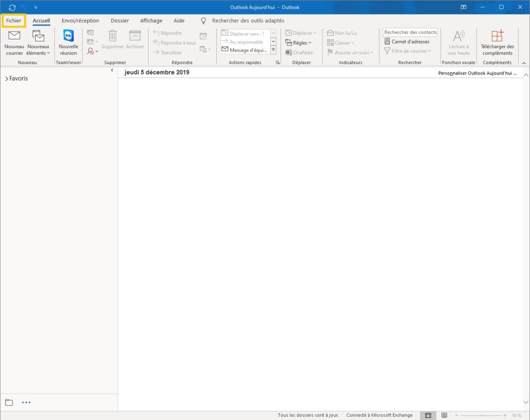Image resolution: width=530 pixels, height=420 pixels.
Task: Click the Archiver box icon
Action: pyautogui.click(x=135, y=40)
